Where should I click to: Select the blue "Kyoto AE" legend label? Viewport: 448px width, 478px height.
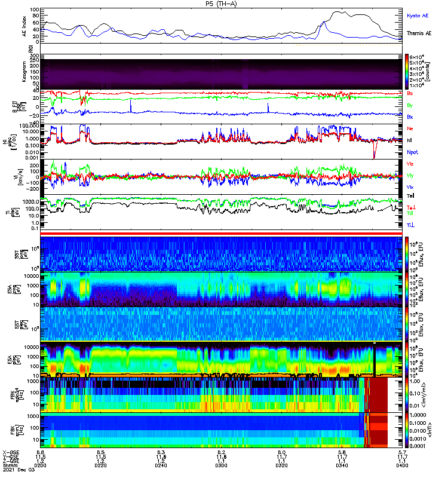(x=418, y=16)
